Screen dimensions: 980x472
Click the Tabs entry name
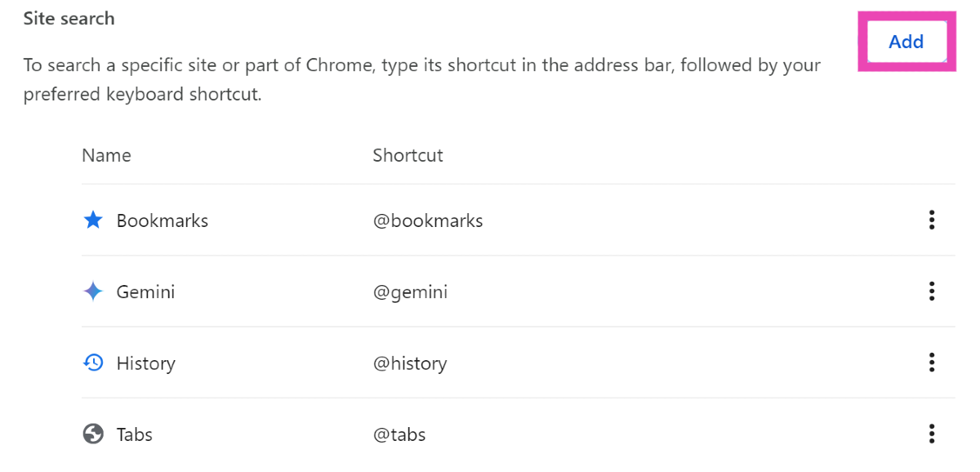click(x=134, y=434)
